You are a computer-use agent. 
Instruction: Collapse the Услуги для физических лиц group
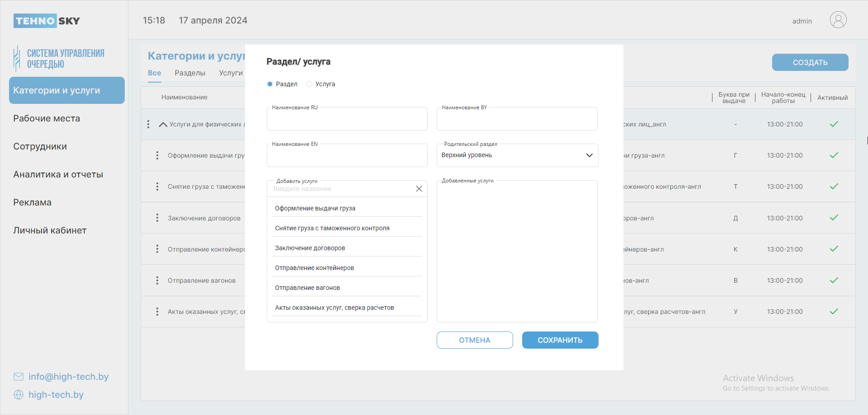tap(163, 125)
